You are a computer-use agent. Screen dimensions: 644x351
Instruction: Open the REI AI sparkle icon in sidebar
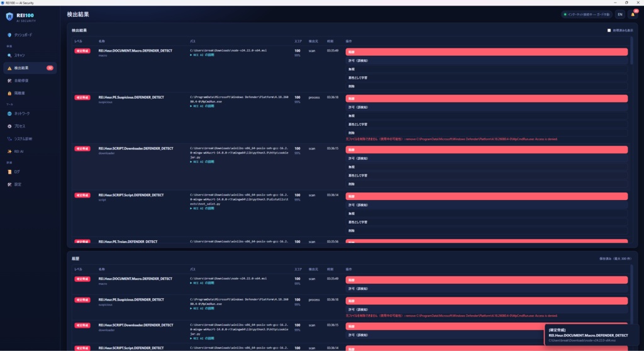9,151
